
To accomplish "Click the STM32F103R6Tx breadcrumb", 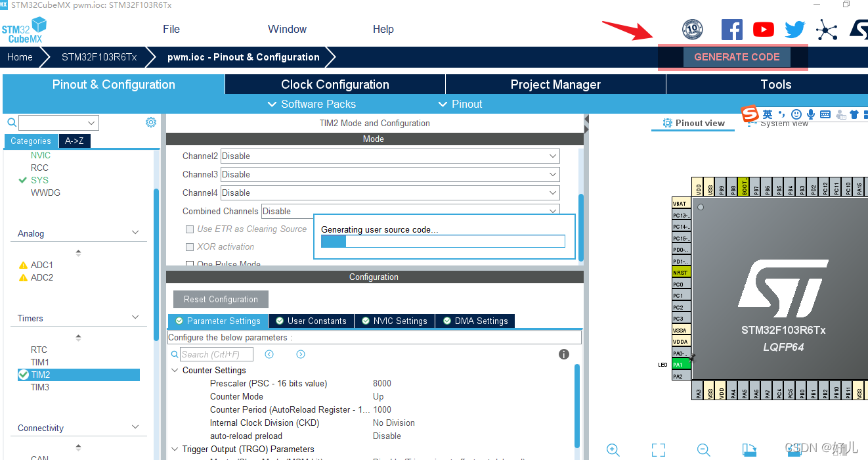I will [99, 57].
